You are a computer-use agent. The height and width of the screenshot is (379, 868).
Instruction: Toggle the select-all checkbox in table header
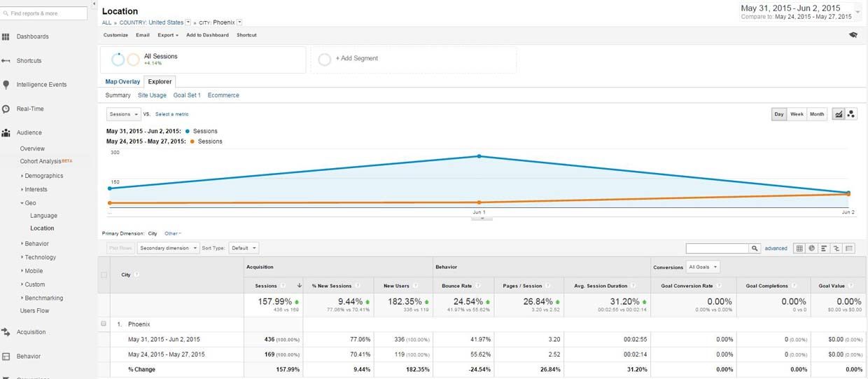point(104,275)
